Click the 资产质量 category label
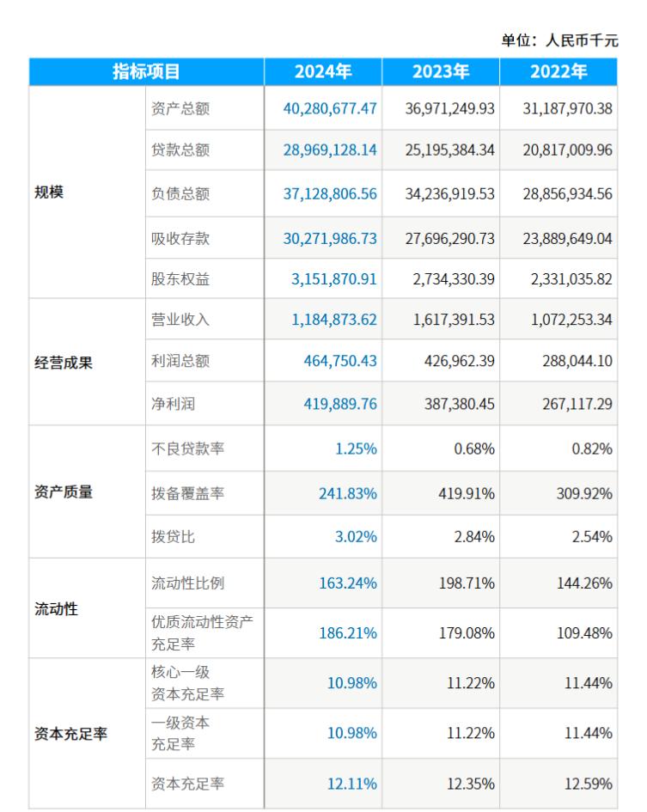 click(x=64, y=492)
